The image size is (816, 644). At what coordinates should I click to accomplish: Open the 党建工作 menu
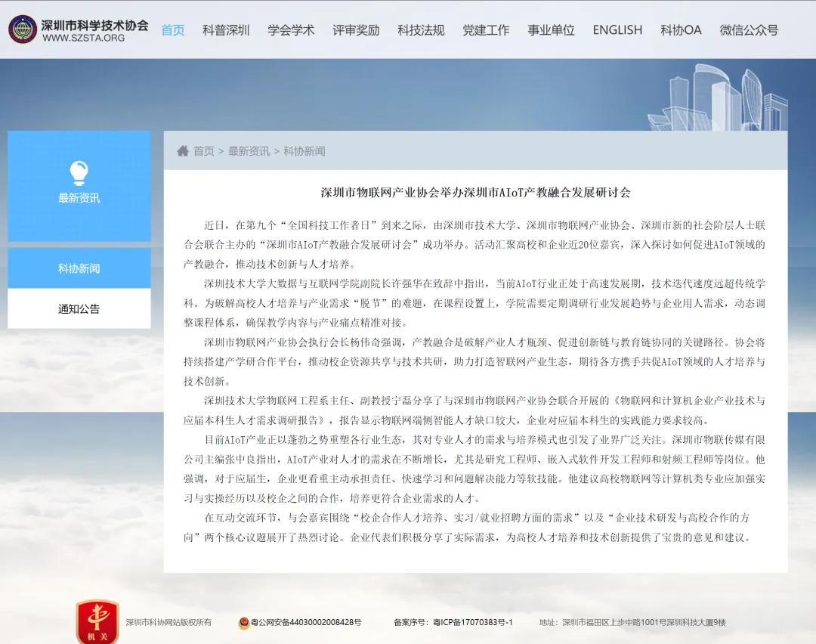coord(486,30)
